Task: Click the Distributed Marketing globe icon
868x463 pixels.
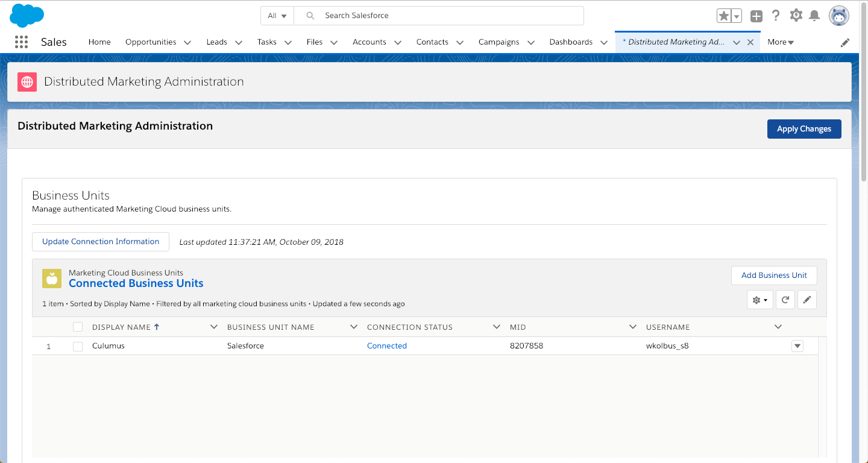Action: tap(27, 81)
